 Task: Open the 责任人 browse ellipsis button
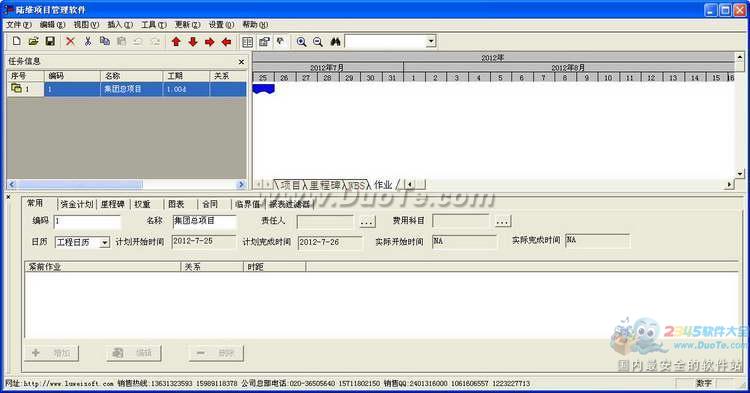click(x=367, y=221)
